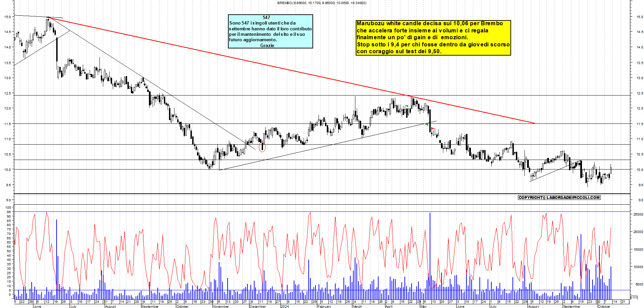Click the 10000 value on the volume axis
Image resolution: width=644 pixels, height=308 pixels.
(x=638, y=267)
